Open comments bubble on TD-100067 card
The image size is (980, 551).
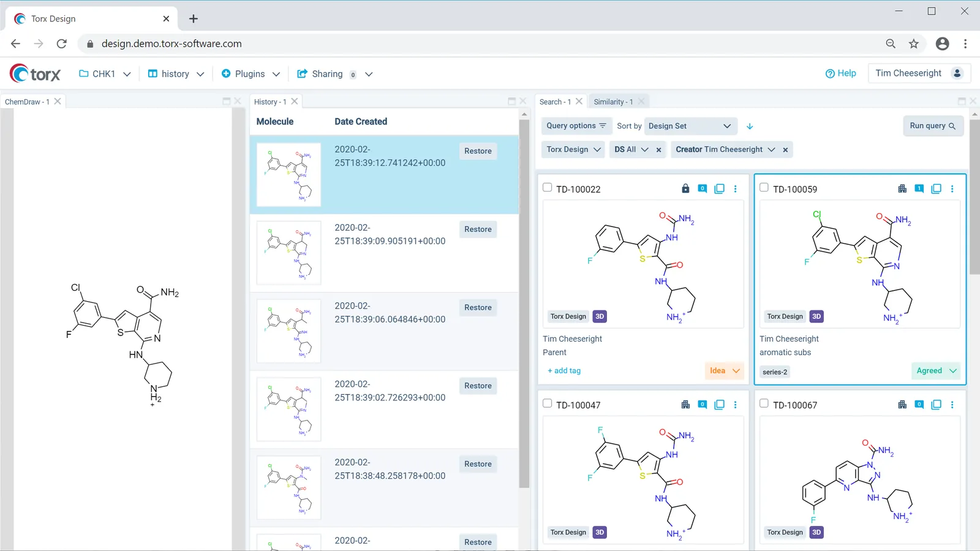pos(919,404)
